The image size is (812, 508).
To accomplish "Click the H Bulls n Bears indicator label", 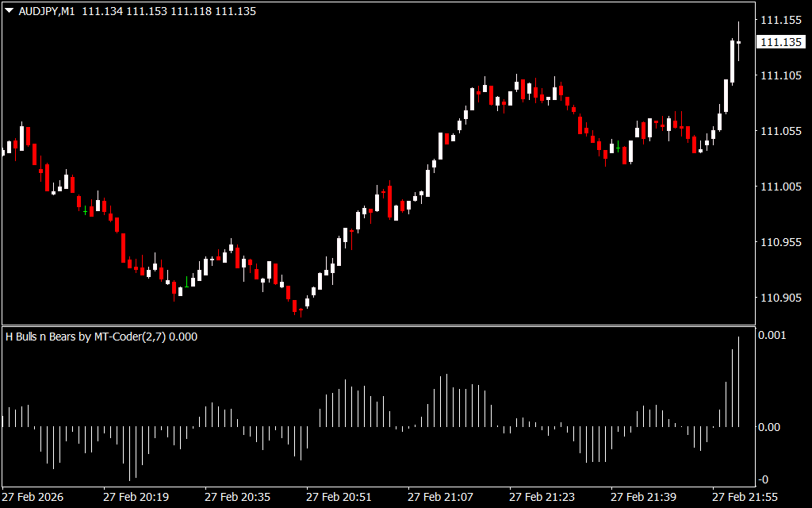I will 101,337.
